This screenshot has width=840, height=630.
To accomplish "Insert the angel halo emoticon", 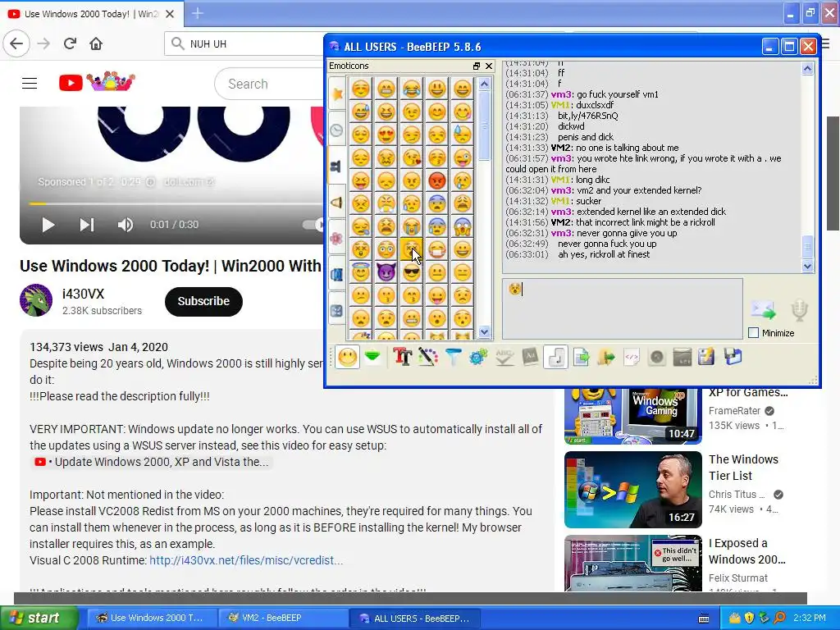I will pos(361,272).
